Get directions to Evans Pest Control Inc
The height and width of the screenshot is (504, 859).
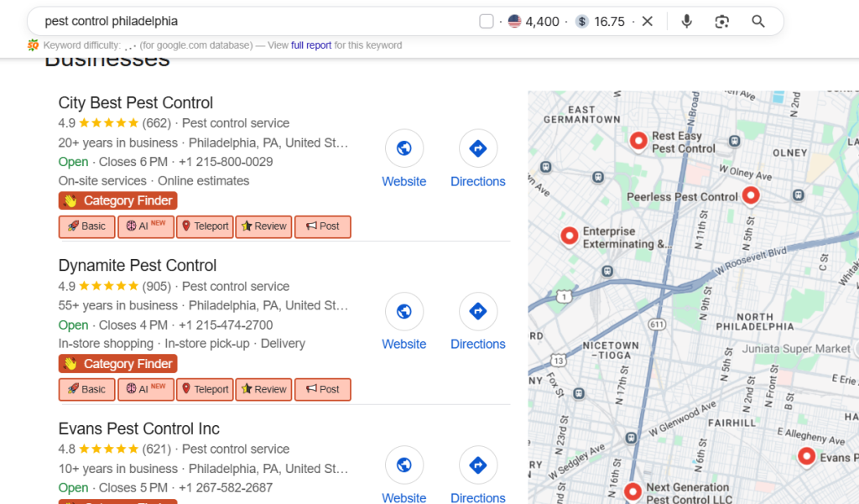pyautogui.click(x=478, y=465)
